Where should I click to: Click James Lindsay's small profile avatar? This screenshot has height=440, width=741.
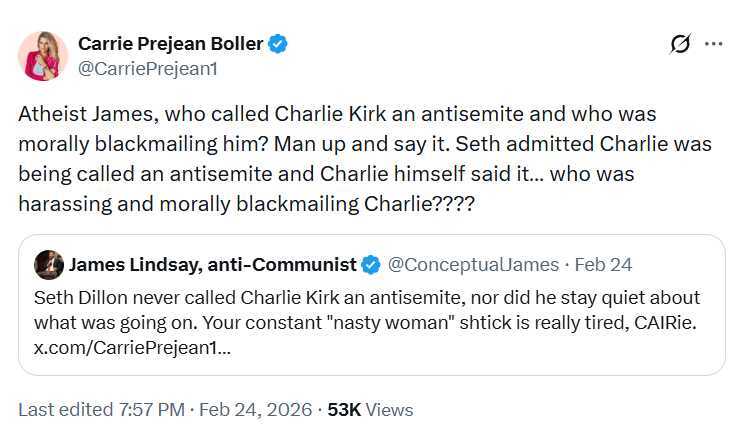point(49,264)
